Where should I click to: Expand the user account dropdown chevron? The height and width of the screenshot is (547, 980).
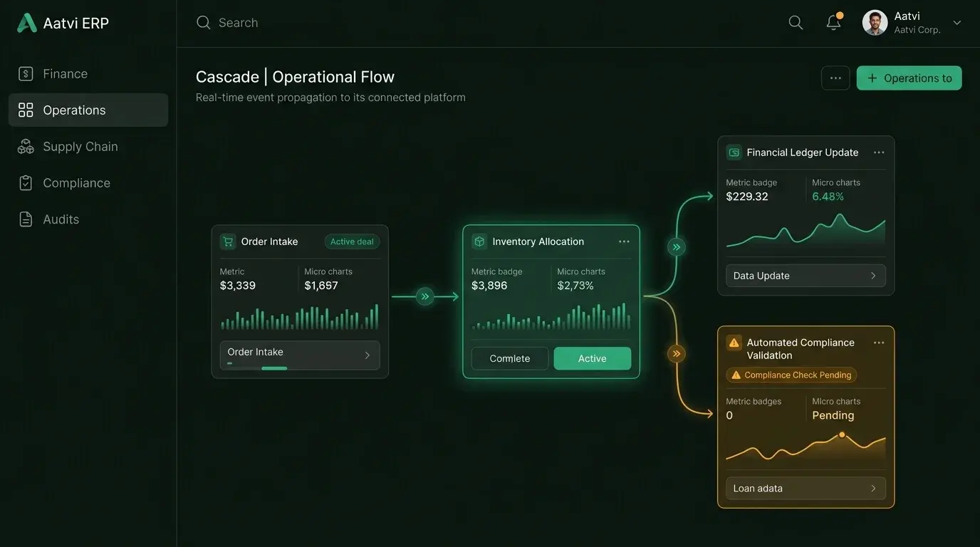[x=957, y=23]
